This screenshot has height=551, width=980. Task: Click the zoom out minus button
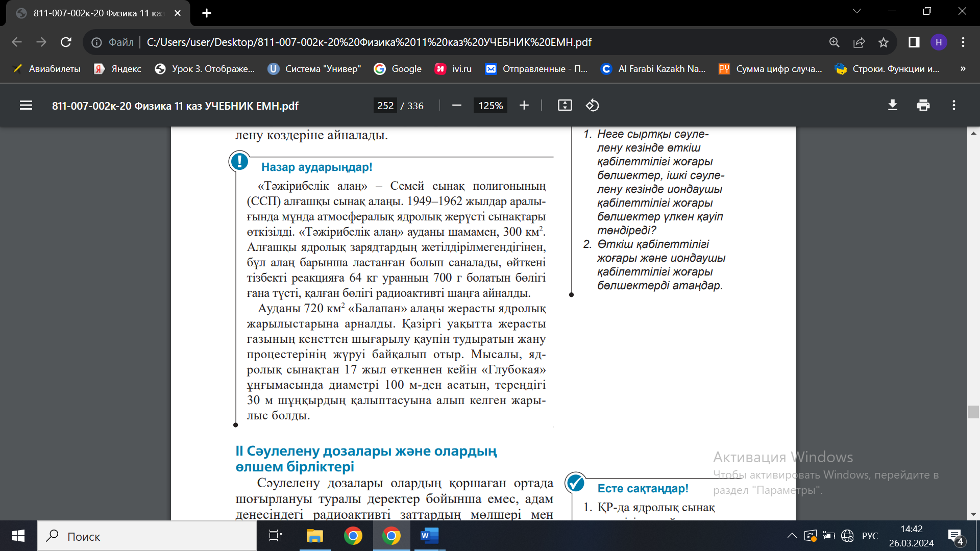tap(457, 106)
